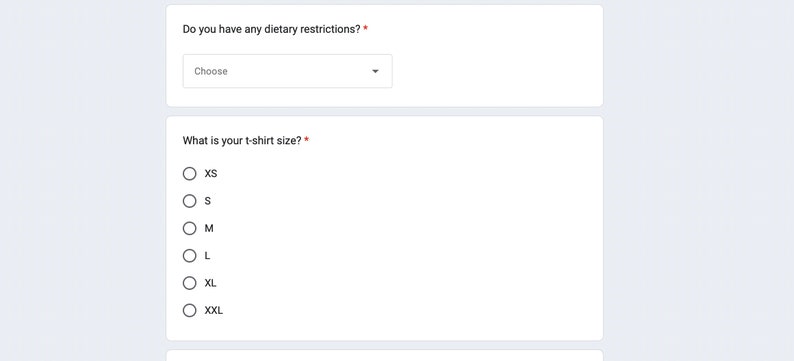Click the "S" option label text
Screen dimensions: 794x361
208,201
